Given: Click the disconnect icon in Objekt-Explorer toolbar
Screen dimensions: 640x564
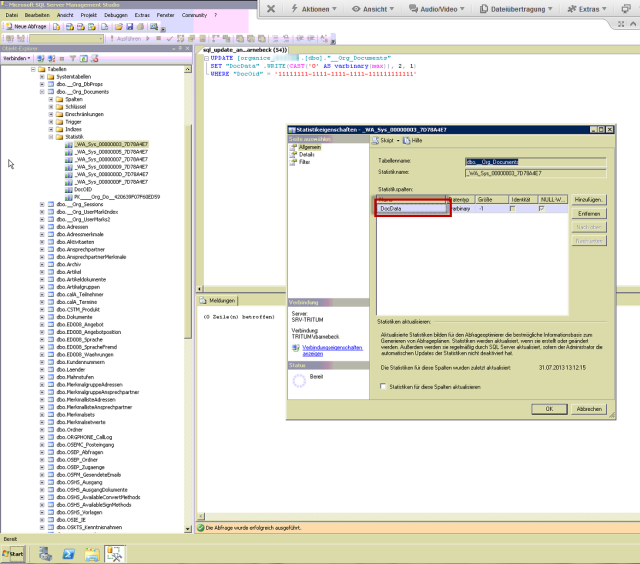Looking at the screenshot, I should (x=51, y=59).
